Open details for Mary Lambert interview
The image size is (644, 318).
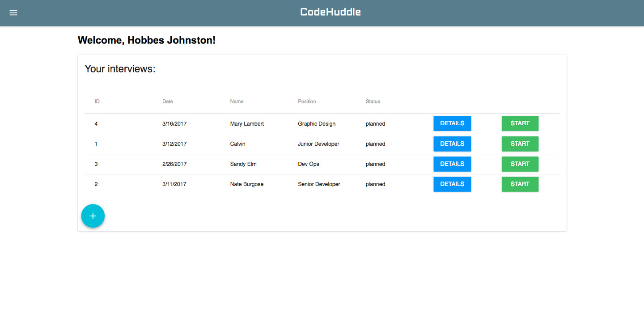[452, 123]
